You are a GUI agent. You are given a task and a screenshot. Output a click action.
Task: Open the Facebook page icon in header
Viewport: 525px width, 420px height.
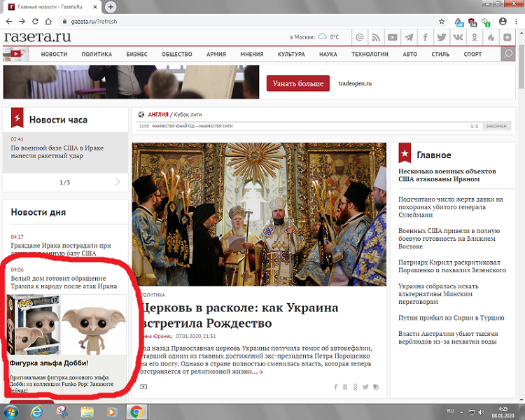[x=425, y=37]
